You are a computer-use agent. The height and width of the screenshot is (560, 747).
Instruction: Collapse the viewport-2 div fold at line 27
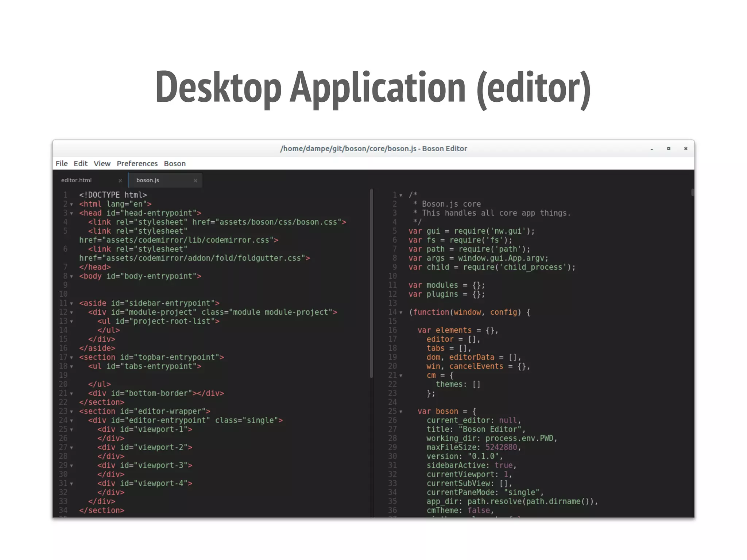71,448
